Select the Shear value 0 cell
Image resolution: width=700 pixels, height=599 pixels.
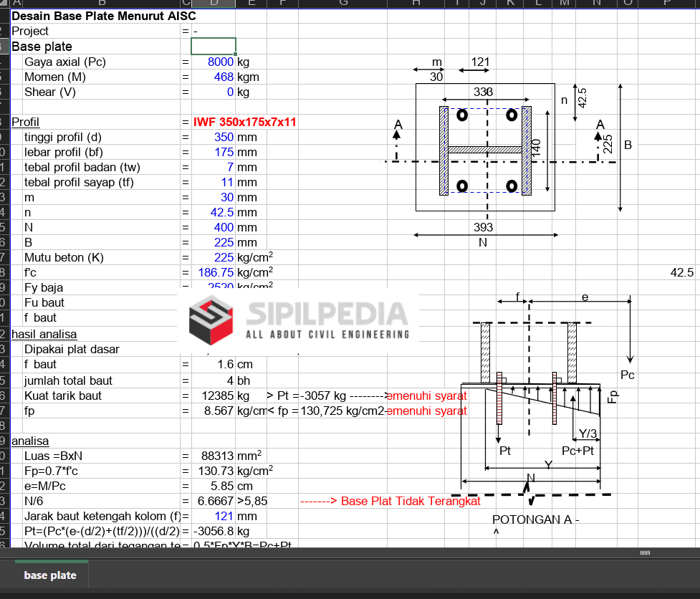[x=214, y=92]
